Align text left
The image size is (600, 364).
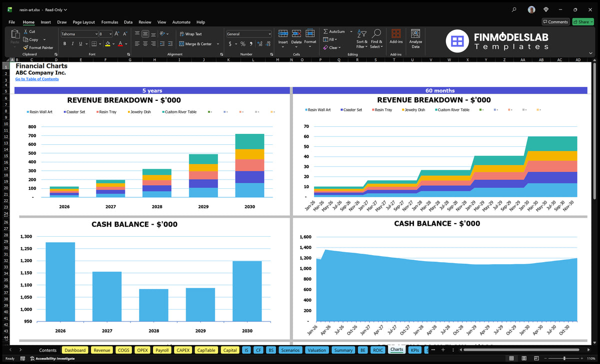(x=137, y=44)
